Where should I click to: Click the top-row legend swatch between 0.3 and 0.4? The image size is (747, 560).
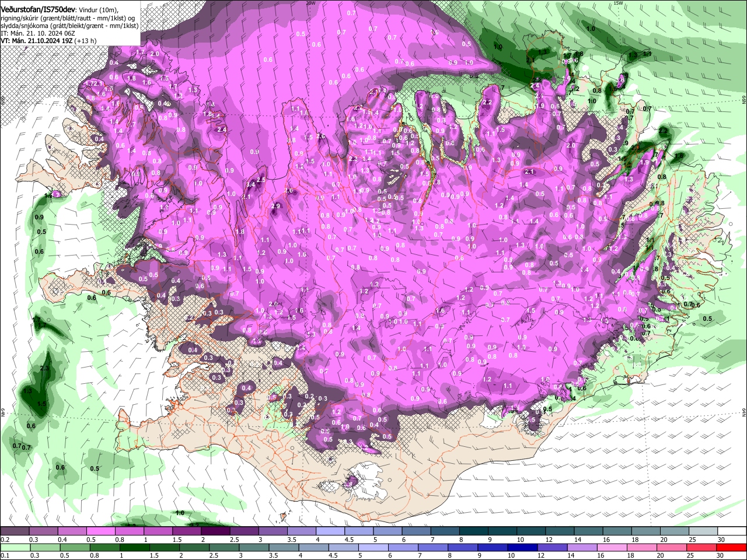click(43, 531)
